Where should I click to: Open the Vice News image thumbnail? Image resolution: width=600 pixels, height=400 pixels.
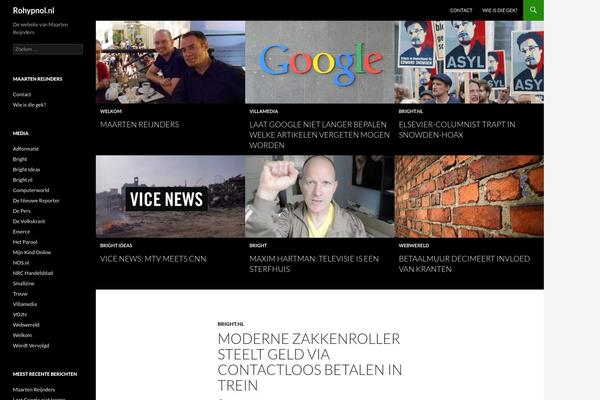[x=170, y=196]
